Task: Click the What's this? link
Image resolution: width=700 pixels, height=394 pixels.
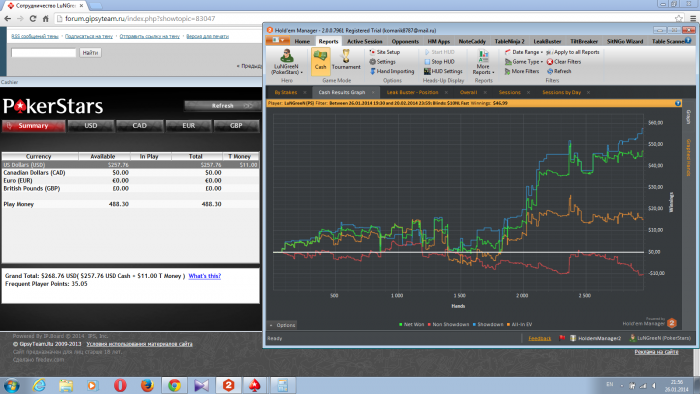Action: click(204, 276)
